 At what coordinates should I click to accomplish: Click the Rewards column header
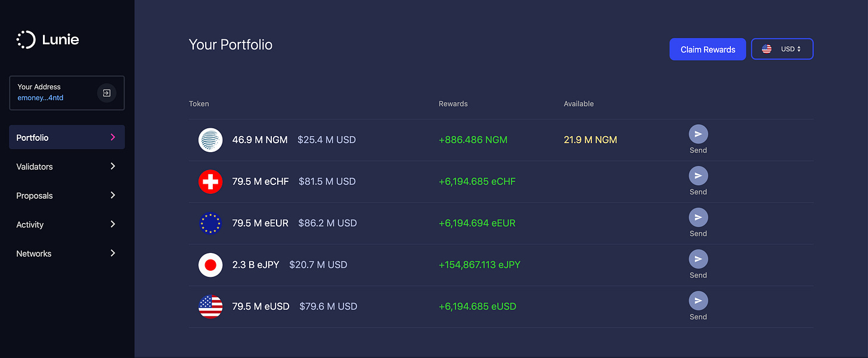[453, 104]
